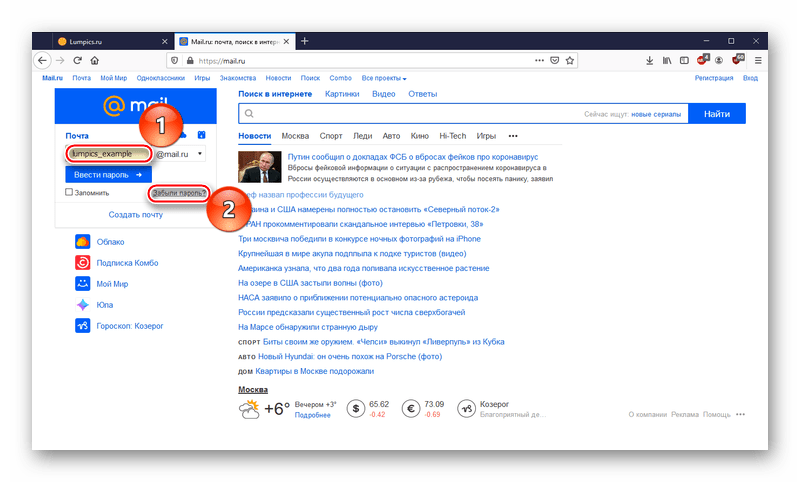Click the Подписка Комбо icon

click(x=83, y=263)
